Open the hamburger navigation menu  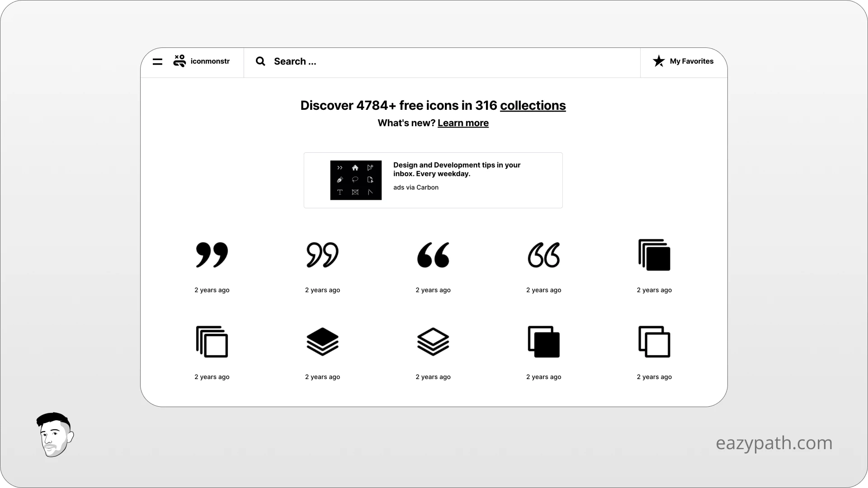157,61
